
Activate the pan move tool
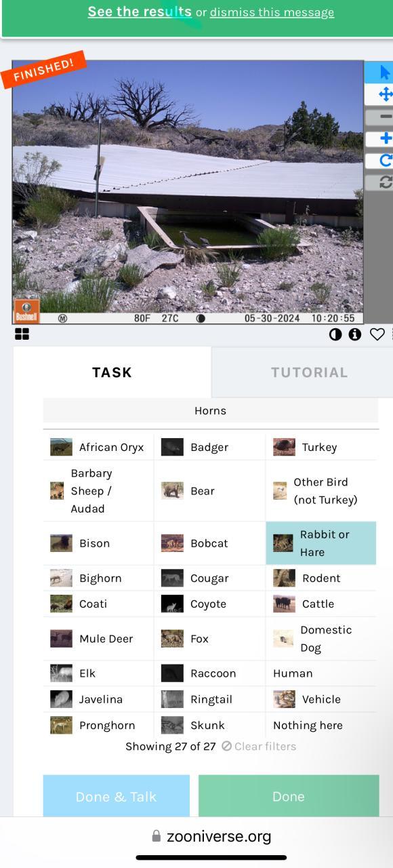tap(385, 94)
